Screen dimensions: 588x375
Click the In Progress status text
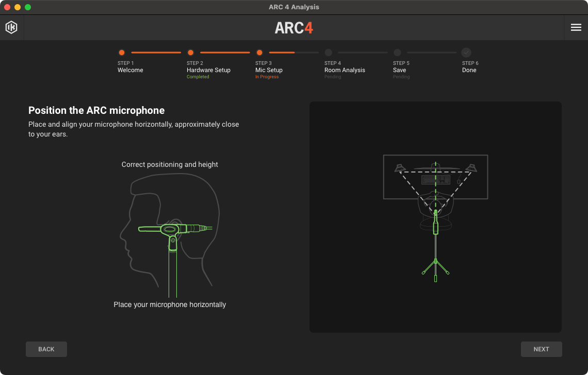(267, 77)
